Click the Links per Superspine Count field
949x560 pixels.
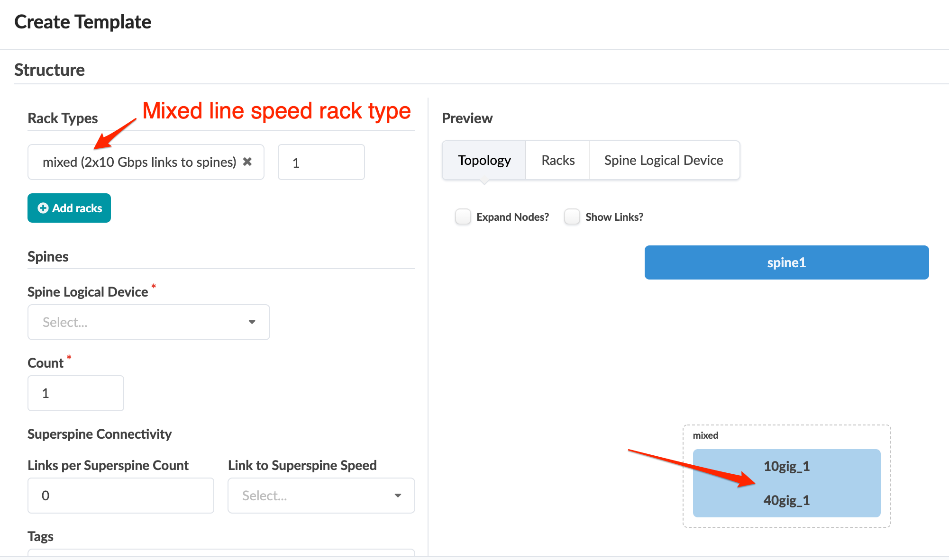(121, 496)
